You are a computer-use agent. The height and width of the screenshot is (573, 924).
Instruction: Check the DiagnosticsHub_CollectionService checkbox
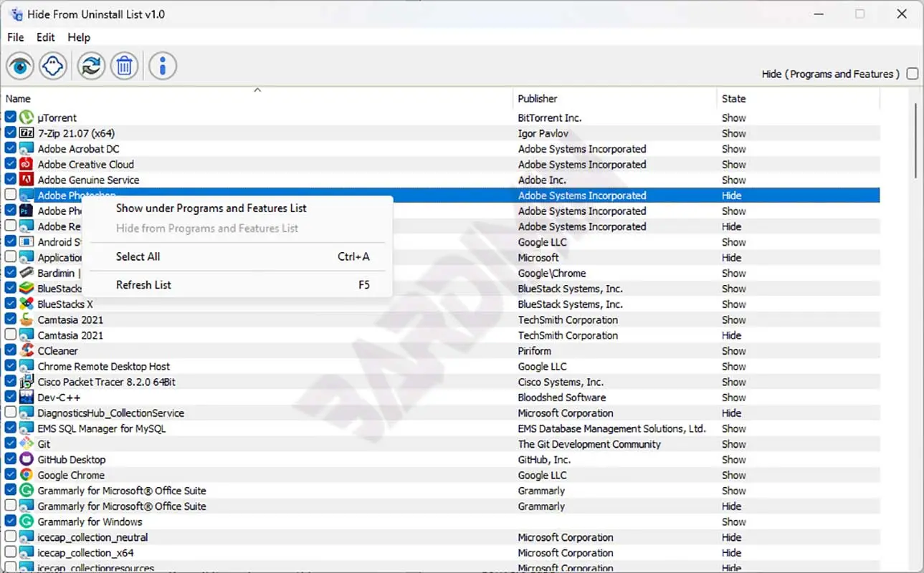pyautogui.click(x=11, y=413)
